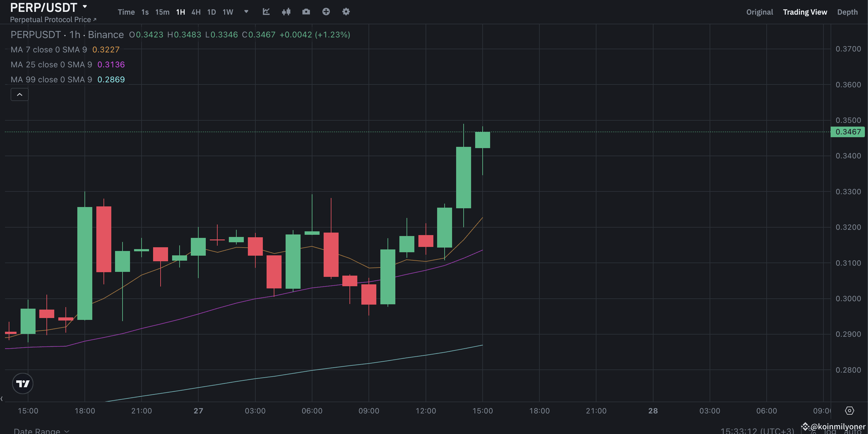Open the indicators icon in the toolbar
868x434 pixels.
point(287,12)
